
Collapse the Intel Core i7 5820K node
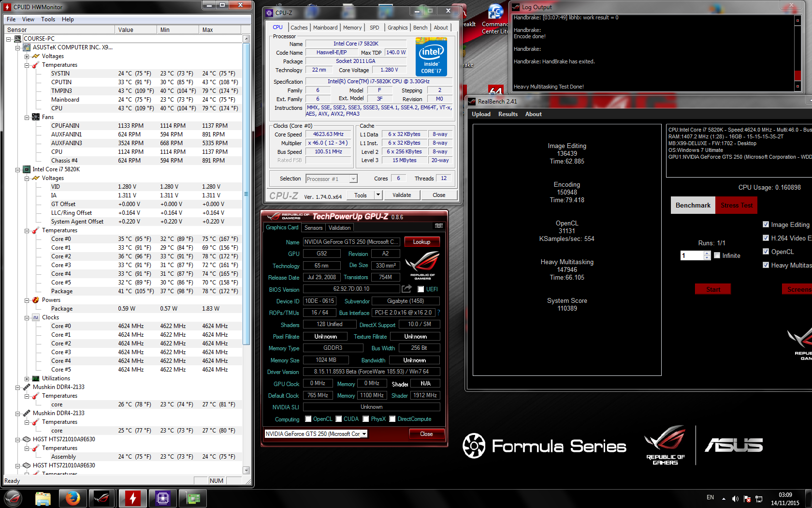(18, 169)
